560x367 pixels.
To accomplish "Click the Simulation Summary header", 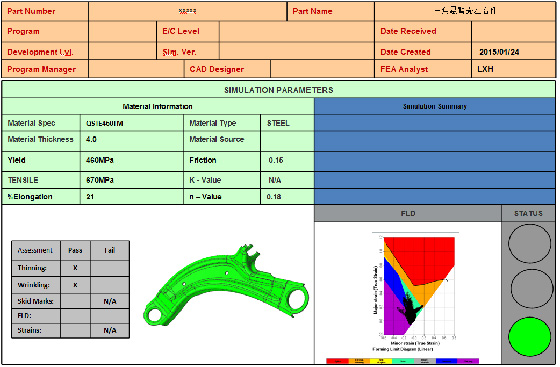I will [x=435, y=106].
